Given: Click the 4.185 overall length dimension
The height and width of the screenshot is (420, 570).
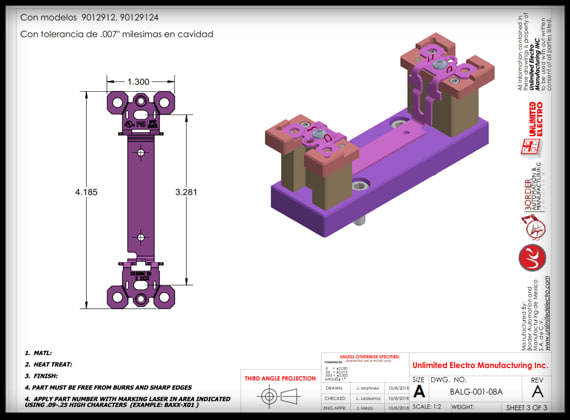Looking at the screenshot, I should 86,192.
